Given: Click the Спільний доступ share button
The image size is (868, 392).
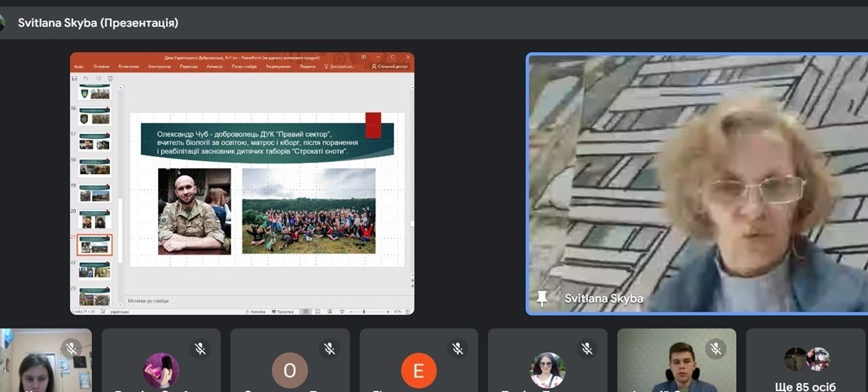Looking at the screenshot, I should pos(390,67).
